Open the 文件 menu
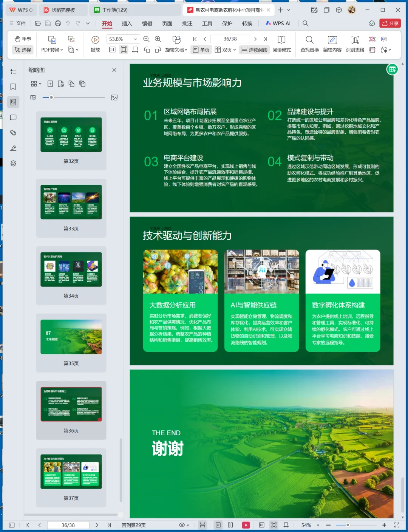Screen dimensions: 408x532 [x=17, y=23]
